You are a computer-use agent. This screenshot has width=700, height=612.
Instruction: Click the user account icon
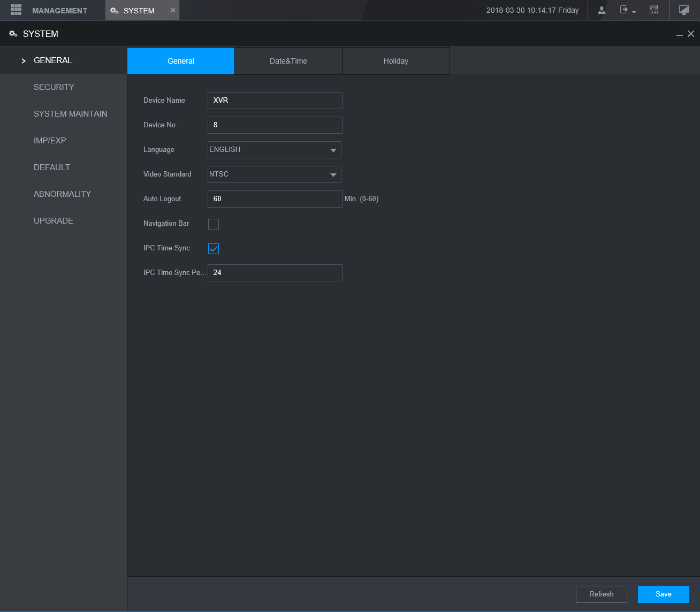[x=602, y=10]
